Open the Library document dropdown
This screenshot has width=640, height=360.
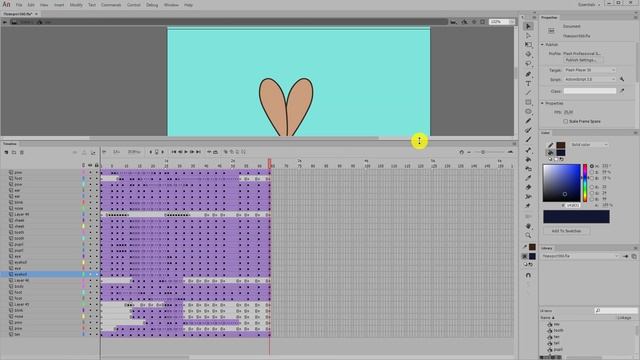[x=580, y=256]
